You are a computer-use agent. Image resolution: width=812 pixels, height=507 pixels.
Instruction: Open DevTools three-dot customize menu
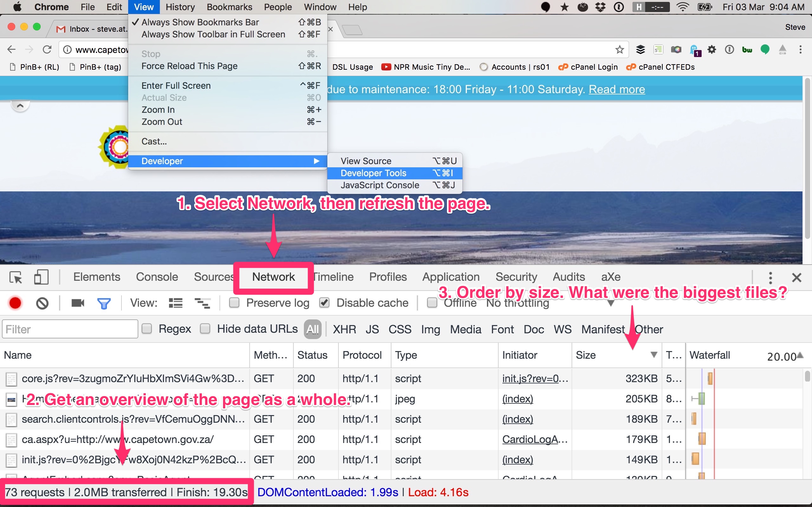click(x=770, y=277)
